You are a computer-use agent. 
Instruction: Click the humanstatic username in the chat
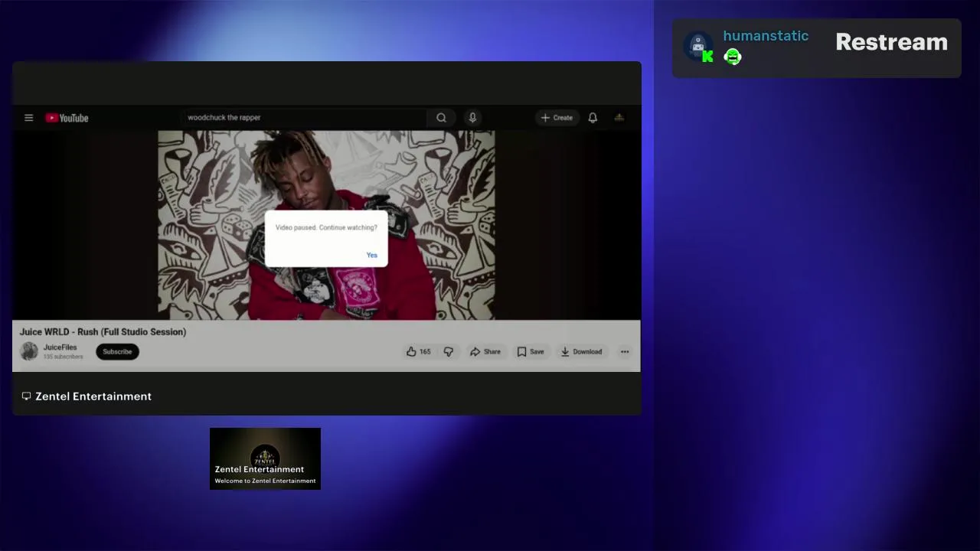point(766,36)
